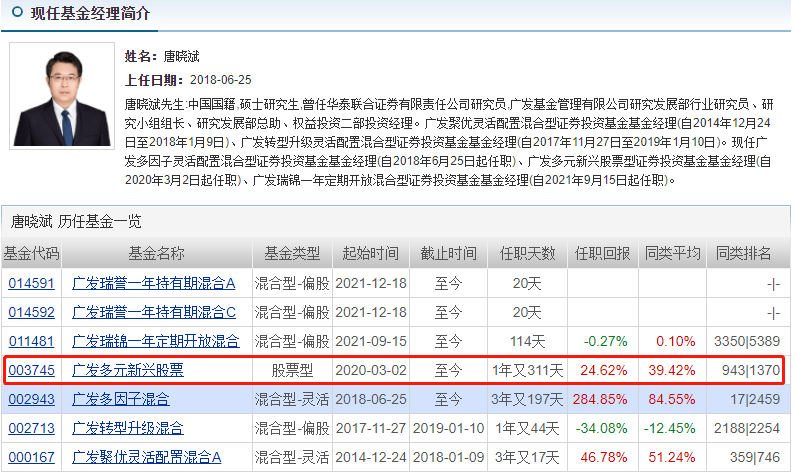
Task: Open fund code link 011481
Action: pyautogui.click(x=31, y=341)
